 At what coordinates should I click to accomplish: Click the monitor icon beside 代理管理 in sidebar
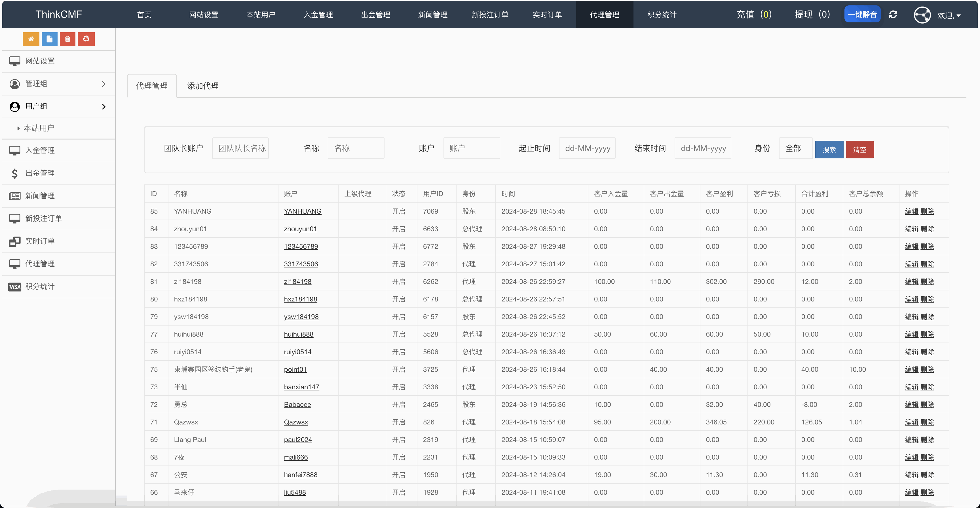[x=15, y=263]
